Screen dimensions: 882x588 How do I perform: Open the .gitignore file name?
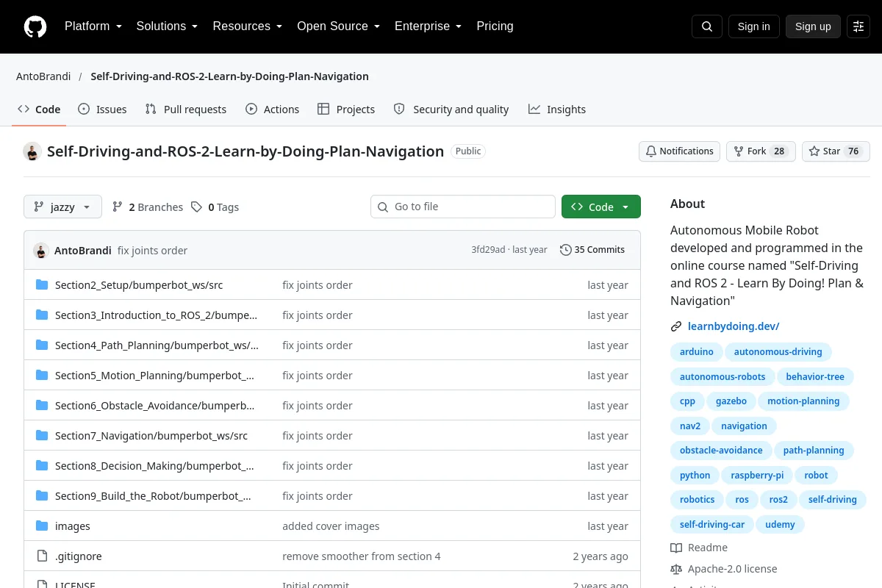79,556
